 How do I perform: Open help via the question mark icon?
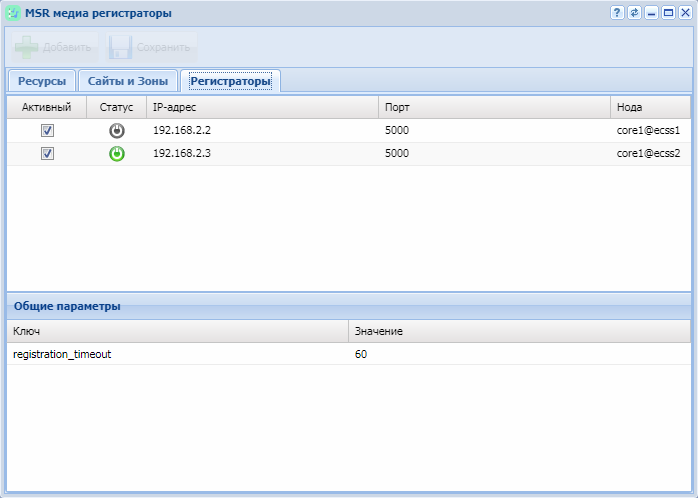pos(617,12)
